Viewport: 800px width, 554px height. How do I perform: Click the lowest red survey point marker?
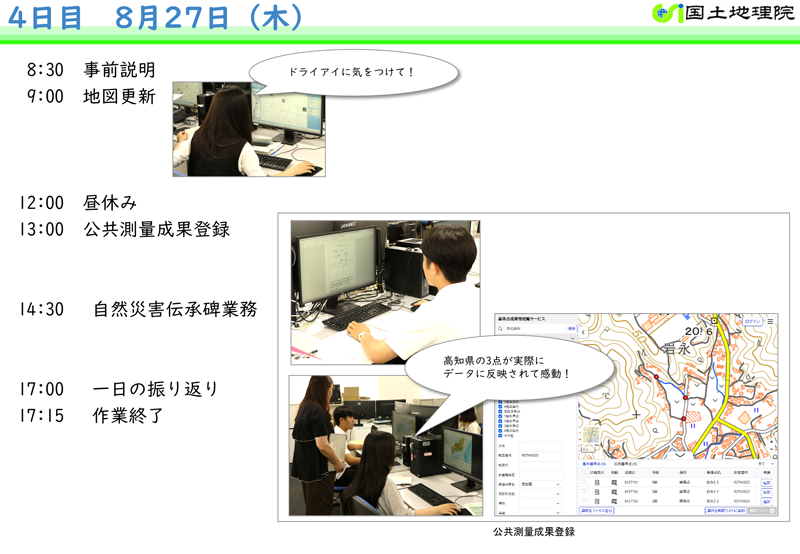point(684,419)
